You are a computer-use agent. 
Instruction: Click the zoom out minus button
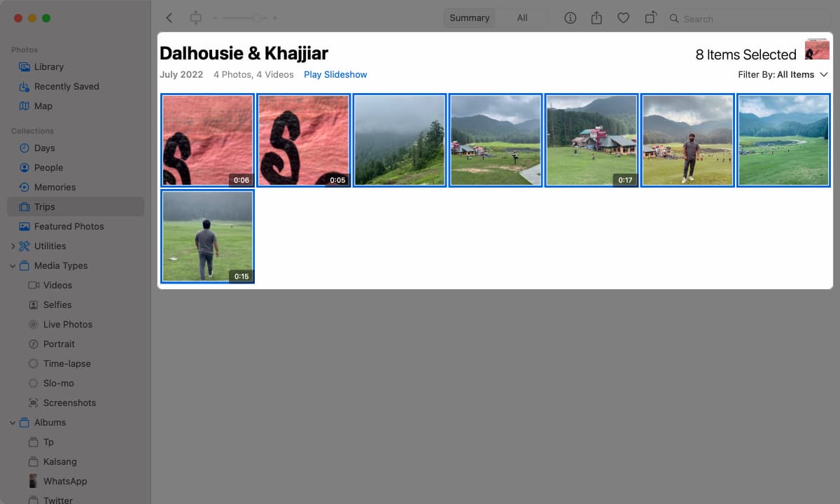click(x=215, y=18)
